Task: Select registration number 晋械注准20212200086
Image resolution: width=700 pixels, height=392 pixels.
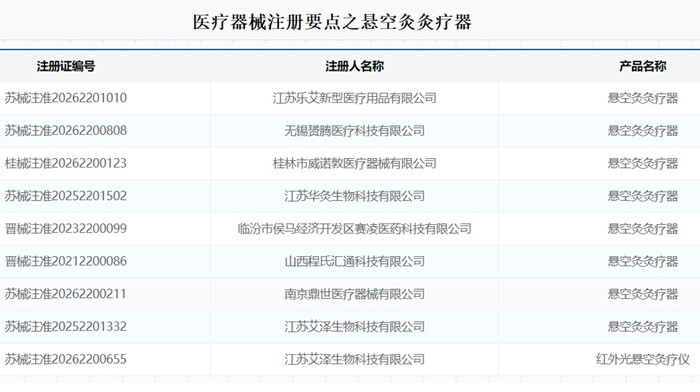Action: click(66, 261)
